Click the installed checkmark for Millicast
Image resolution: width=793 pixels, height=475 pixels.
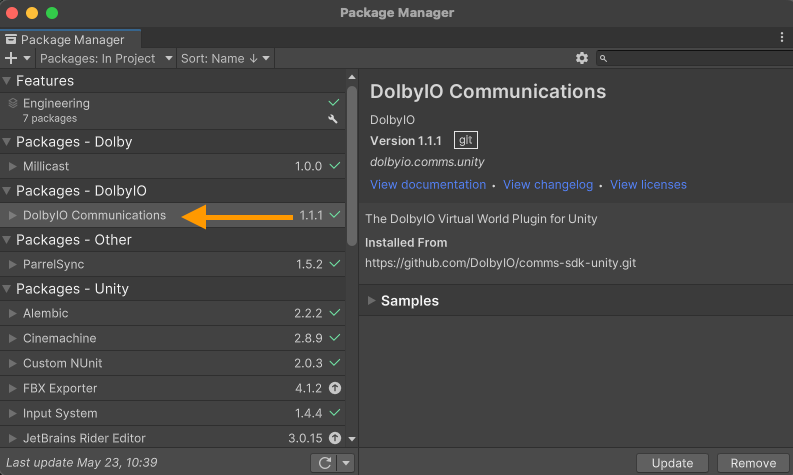[335, 165]
